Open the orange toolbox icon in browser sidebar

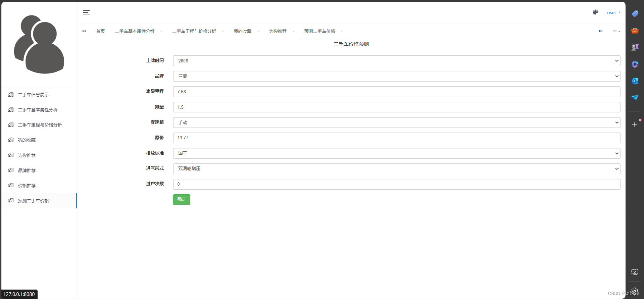pos(635,31)
